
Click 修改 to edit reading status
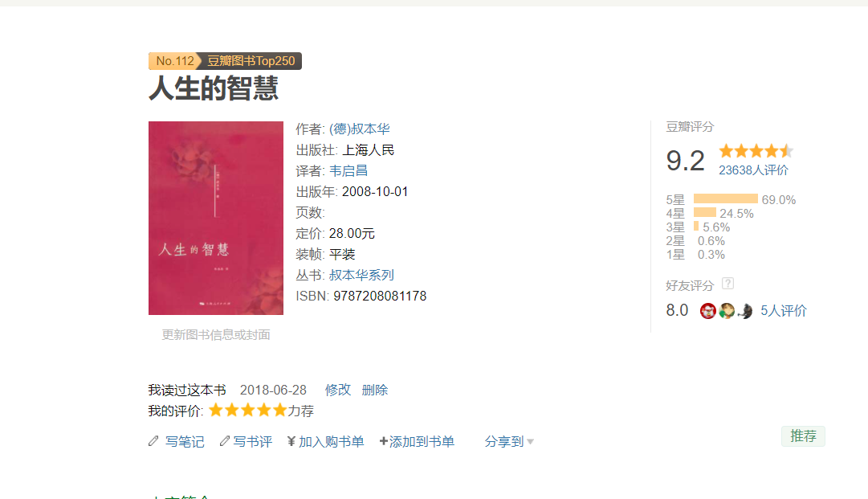pos(338,390)
